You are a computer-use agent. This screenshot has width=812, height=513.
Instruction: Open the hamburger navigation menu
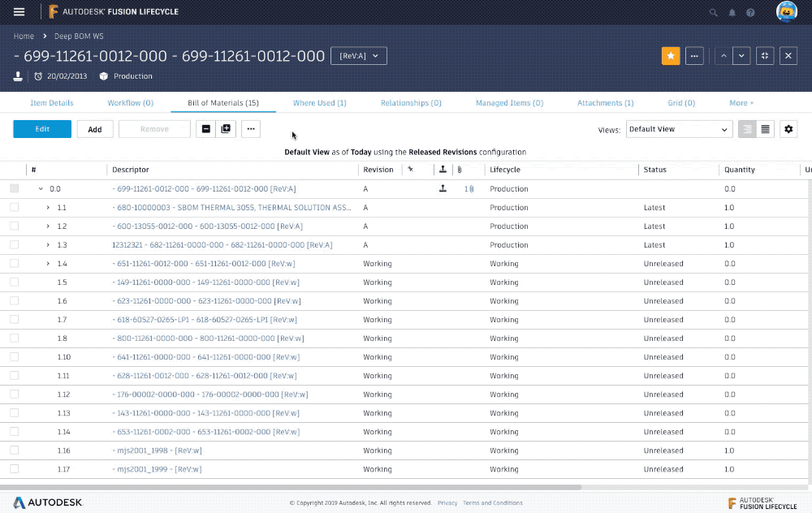coord(19,11)
